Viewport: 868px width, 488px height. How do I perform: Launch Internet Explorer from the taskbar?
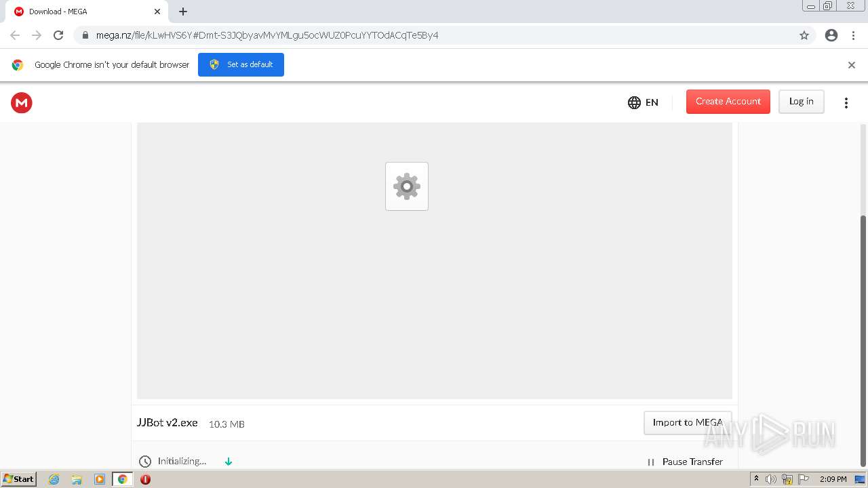tap(54, 479)
